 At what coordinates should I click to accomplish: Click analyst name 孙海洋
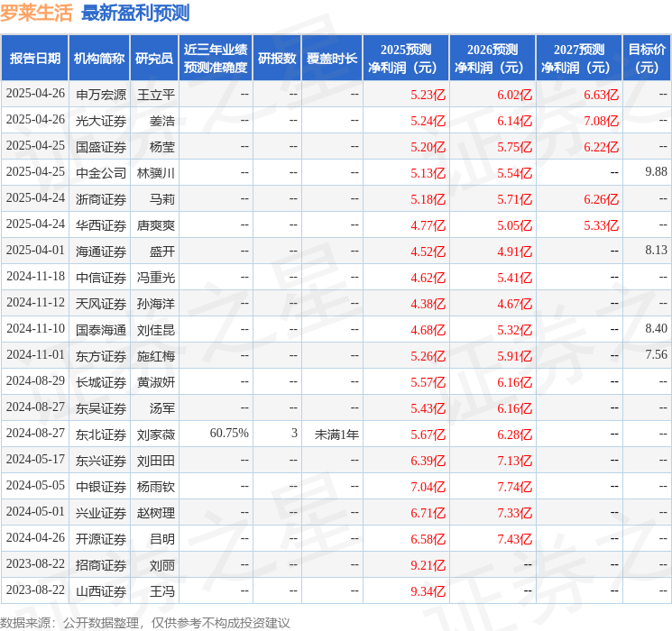pos(156,304)
